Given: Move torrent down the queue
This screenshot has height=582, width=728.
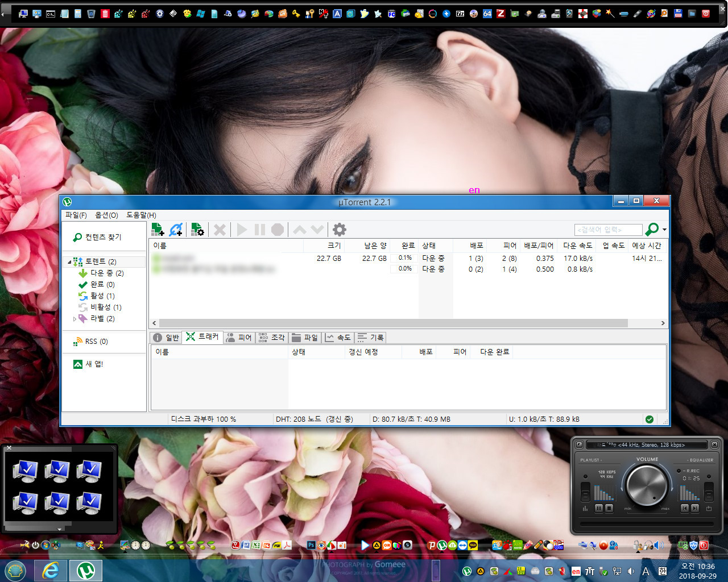Looking at the screenshot, I should tap(317, 230).
